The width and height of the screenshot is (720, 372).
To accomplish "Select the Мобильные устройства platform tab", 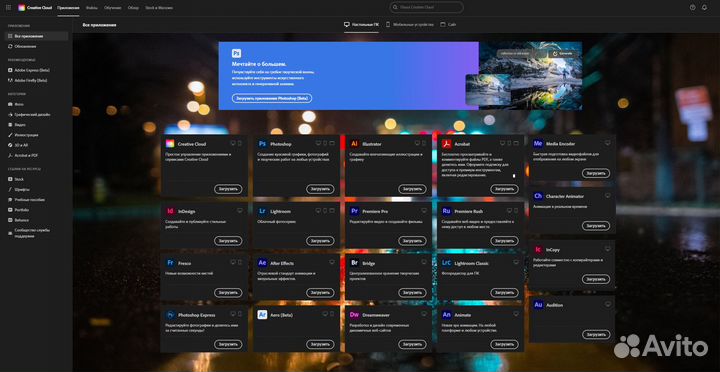I will [x=410, y=25].
